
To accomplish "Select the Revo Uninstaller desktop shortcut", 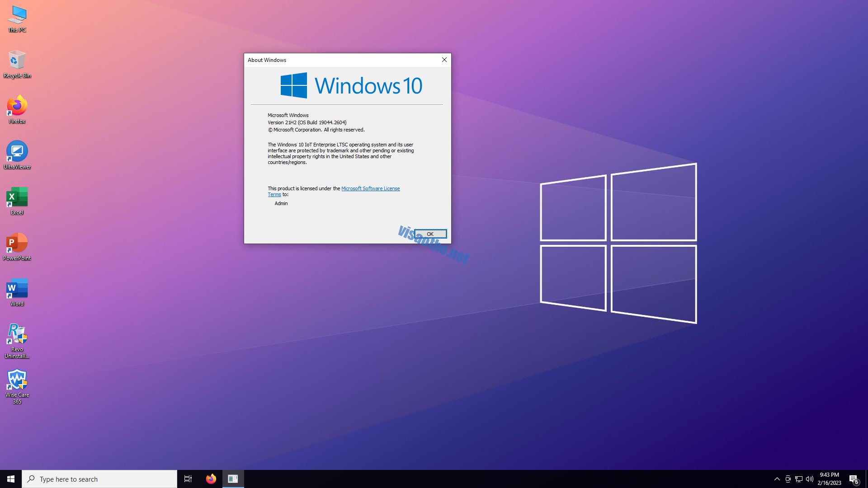I will click(17, 341).
